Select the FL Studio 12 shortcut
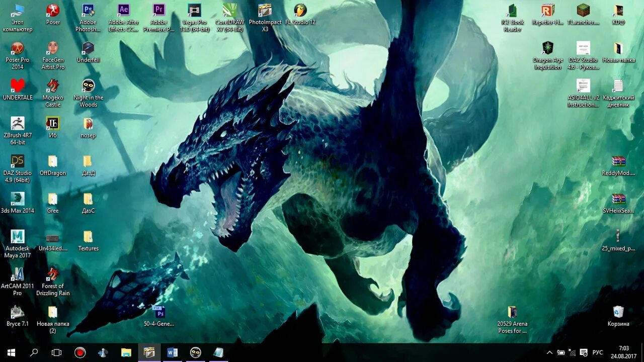 300,15
